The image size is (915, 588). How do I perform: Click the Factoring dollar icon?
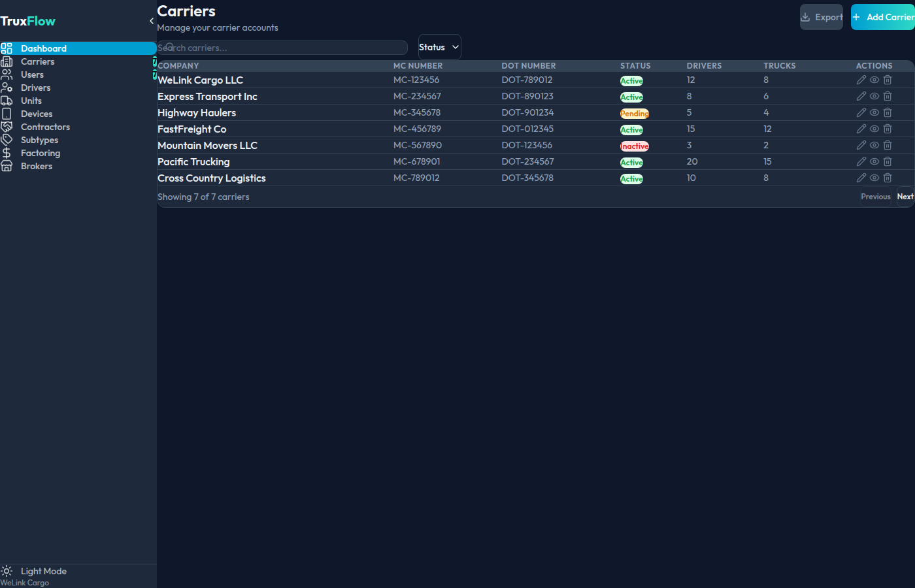(7, 152)
